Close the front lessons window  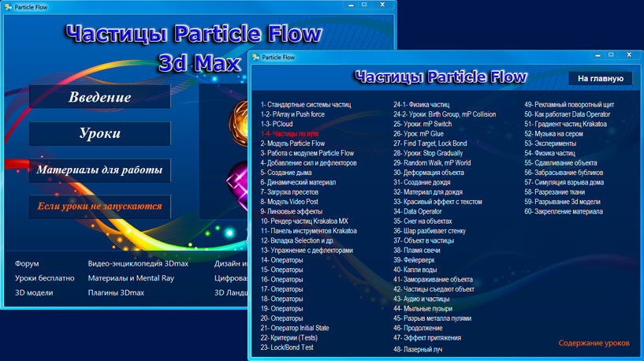pyautogui.click(x=629, y=54)
